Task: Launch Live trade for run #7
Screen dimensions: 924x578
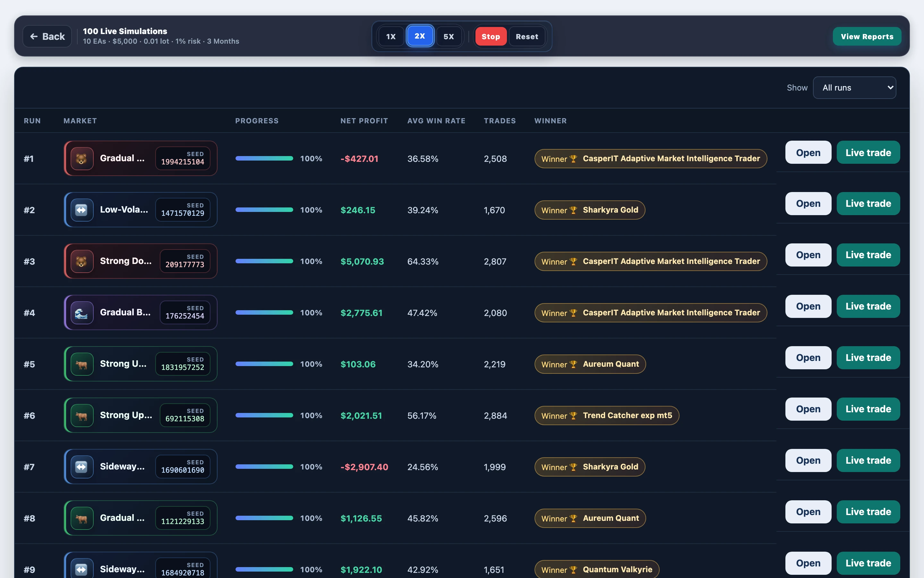Action: click(868, 460)
